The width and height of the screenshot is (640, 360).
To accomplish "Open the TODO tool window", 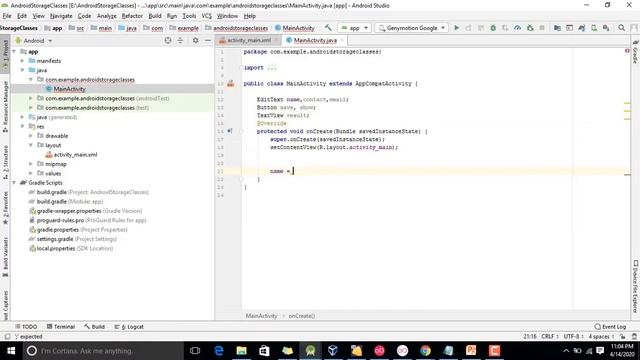I will click(x=26, y=327).
